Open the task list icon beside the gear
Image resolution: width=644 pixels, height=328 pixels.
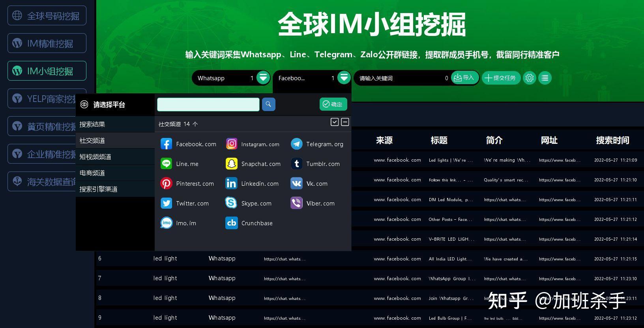coord(545,78)
